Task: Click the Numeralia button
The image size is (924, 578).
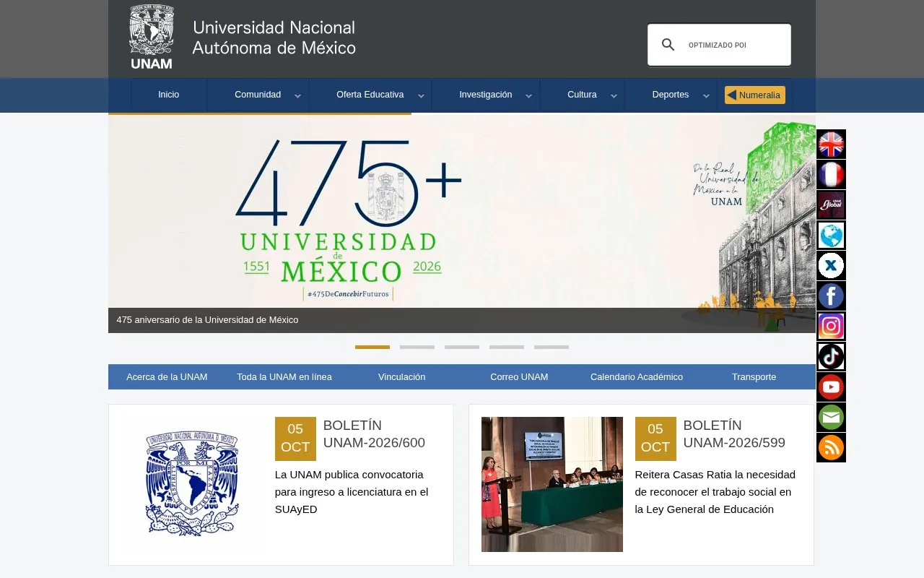Action: tap(755, 95)
